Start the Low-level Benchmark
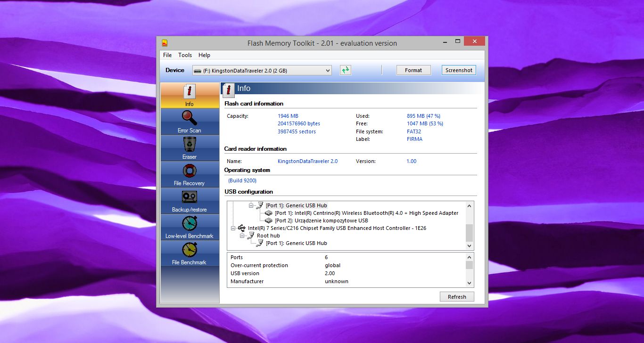The width and height of the screenshot is (644, 343). 189,227
